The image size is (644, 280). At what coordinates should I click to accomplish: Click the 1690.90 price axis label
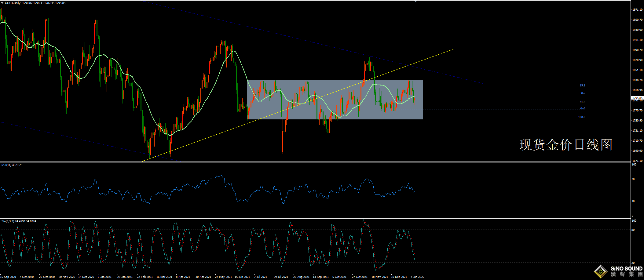pyautogui.click(x=637, y=151)
